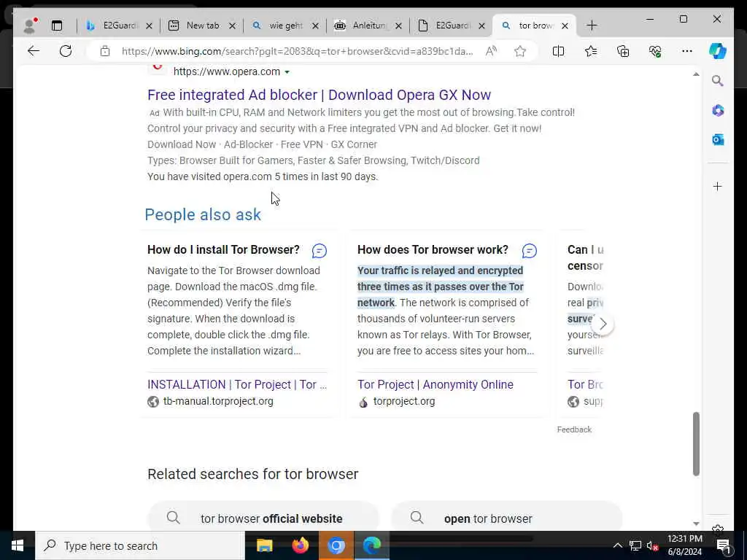This screenshot has width=747, height=560.
Task: Open Microsoft 365 sidebar icon
Action: [718, 111]
